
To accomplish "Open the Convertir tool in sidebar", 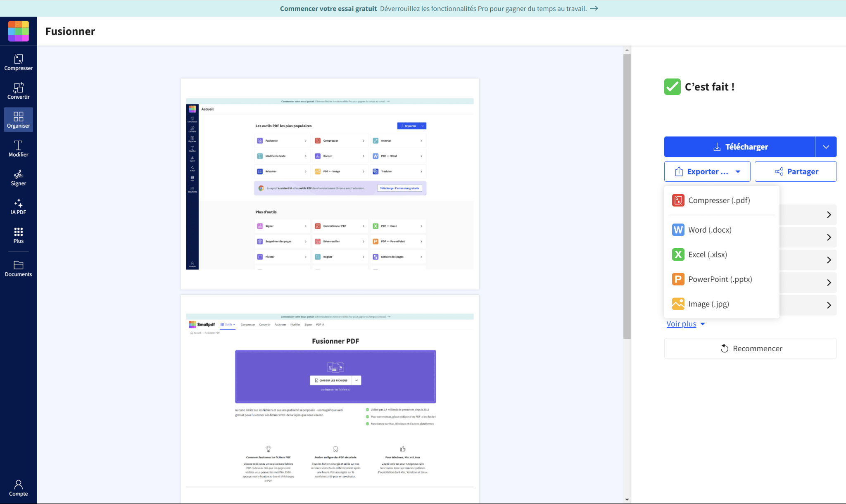I will [x=18, y=91].
